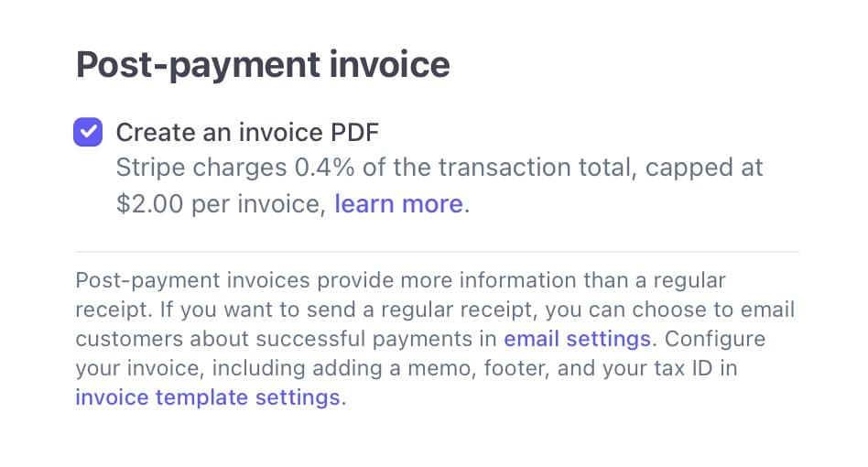The height and width of the screenshot is (467, 868).
Task: Uncheck the Create an invoice PDF checkbox
Action: 89,133
